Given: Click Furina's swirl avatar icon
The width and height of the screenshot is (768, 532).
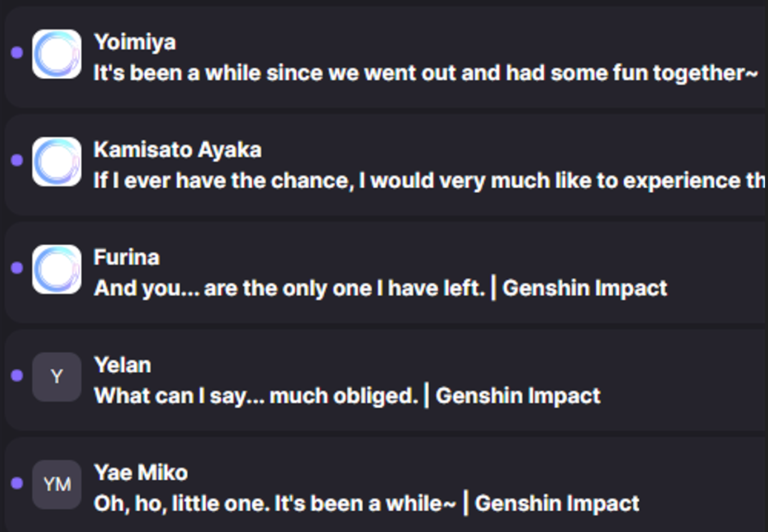Looking at the screenshot, I should 57,269.
